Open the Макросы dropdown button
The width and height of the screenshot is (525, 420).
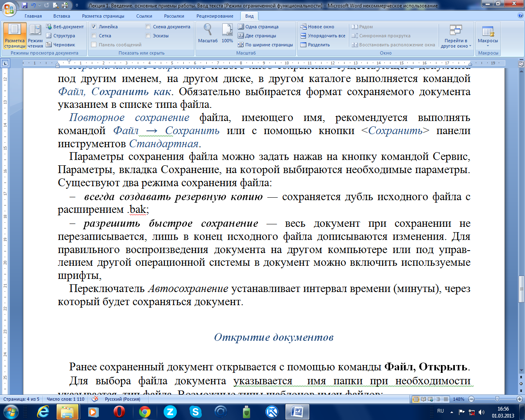coord(488,36)
